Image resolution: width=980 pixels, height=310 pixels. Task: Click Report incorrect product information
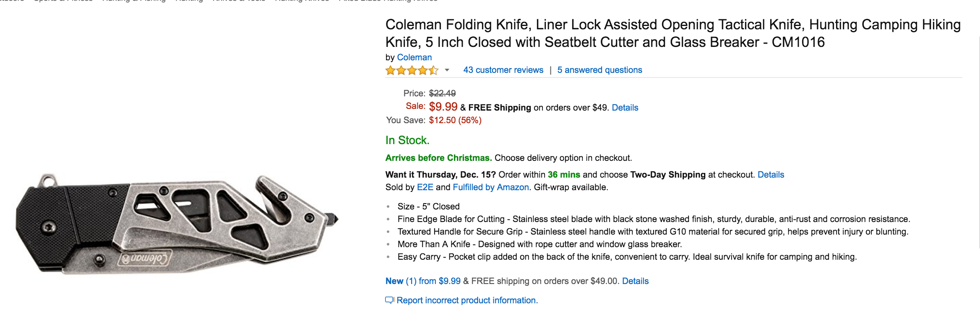467,300
